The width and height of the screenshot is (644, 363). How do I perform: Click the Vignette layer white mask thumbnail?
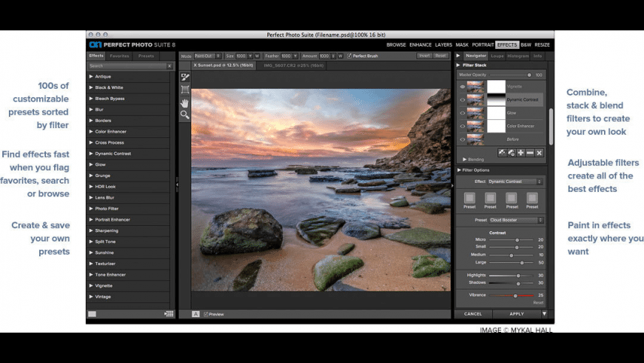pyautogui.click(x=496, y=87)
